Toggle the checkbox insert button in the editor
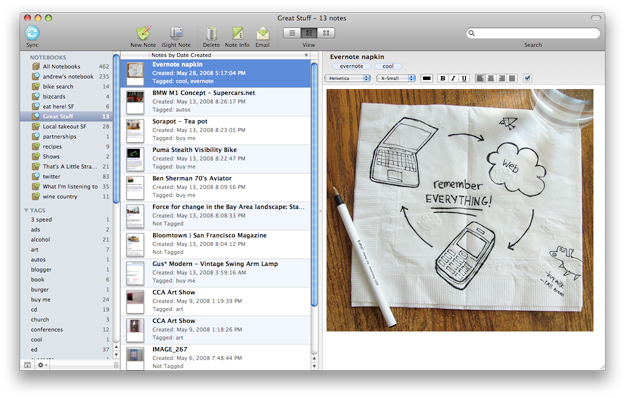 [527, 78]
